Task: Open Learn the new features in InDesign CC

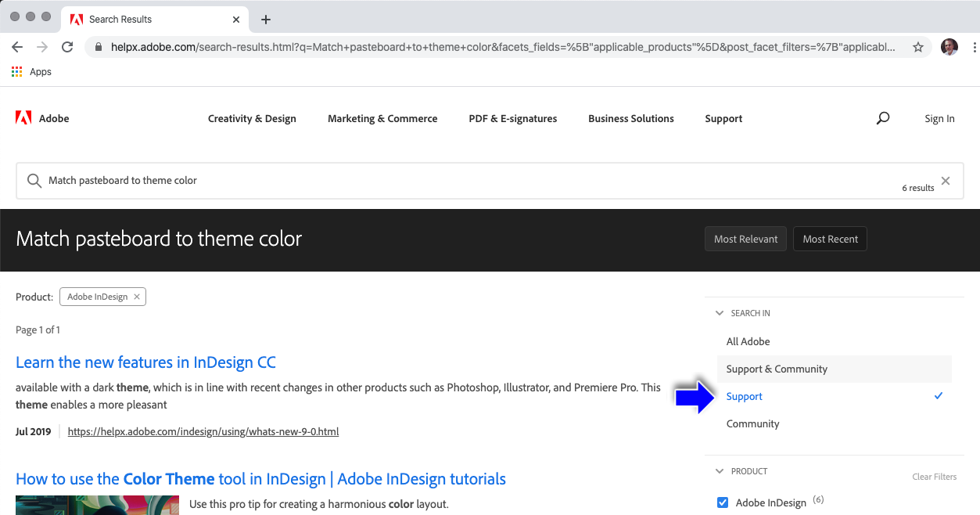Action: (x=145, y=362)
